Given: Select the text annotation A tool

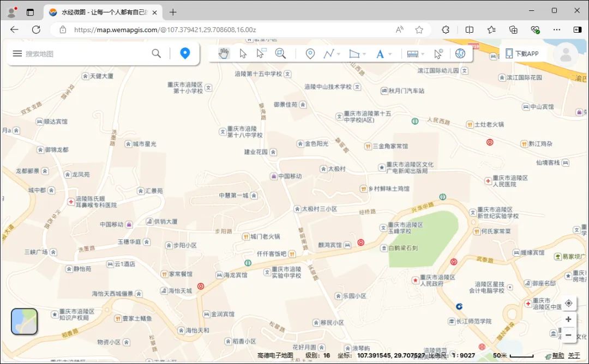Looking at the screenshot, I should (380, 54).
